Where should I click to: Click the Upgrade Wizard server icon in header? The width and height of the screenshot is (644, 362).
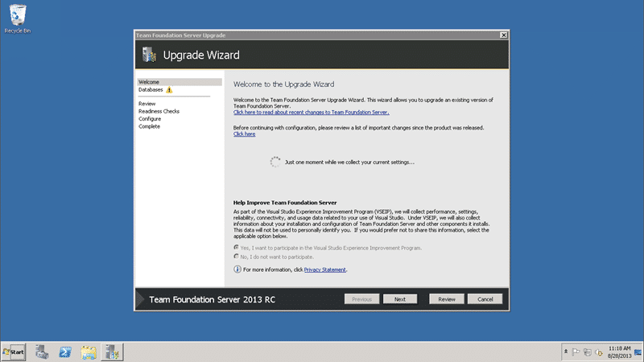point(149,55)
